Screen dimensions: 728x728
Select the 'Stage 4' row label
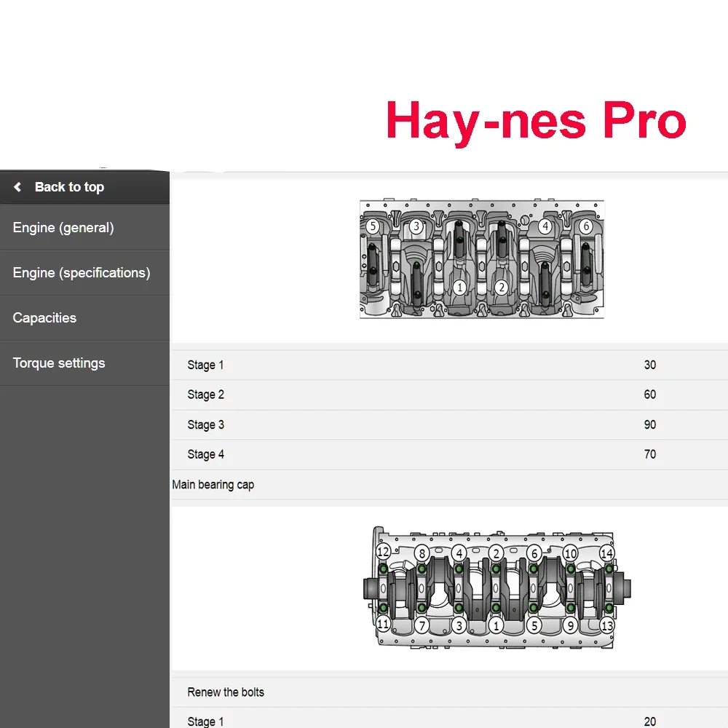pos(206,454)
